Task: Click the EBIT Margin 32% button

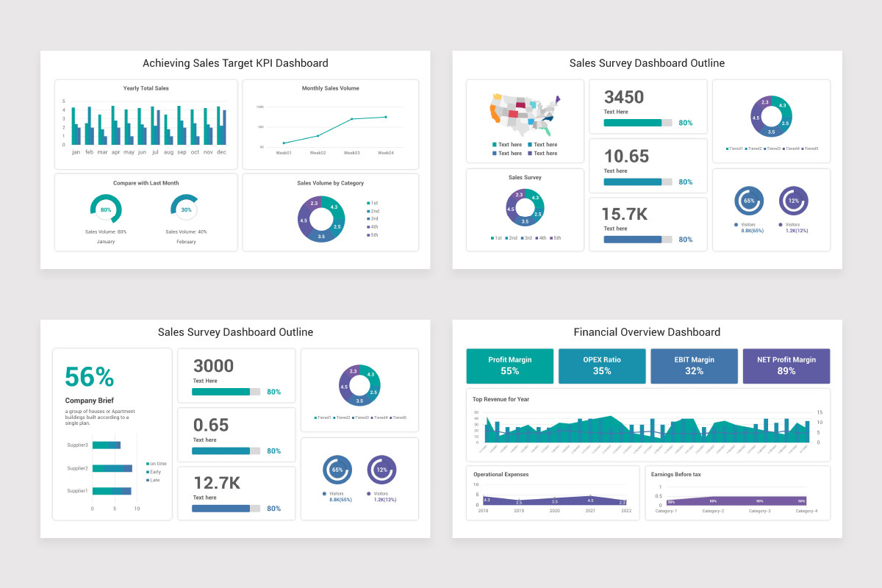Action: click(x=694, y=365)
